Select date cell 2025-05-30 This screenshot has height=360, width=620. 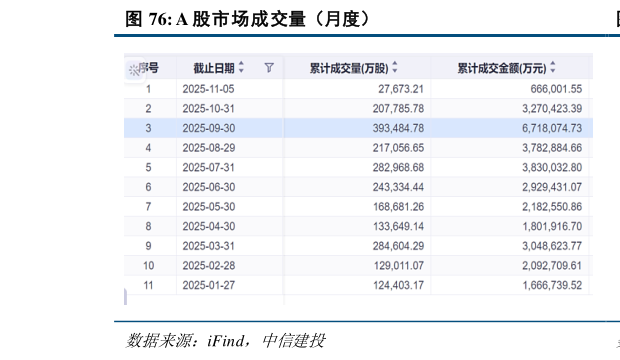click(x=209, y=207)
